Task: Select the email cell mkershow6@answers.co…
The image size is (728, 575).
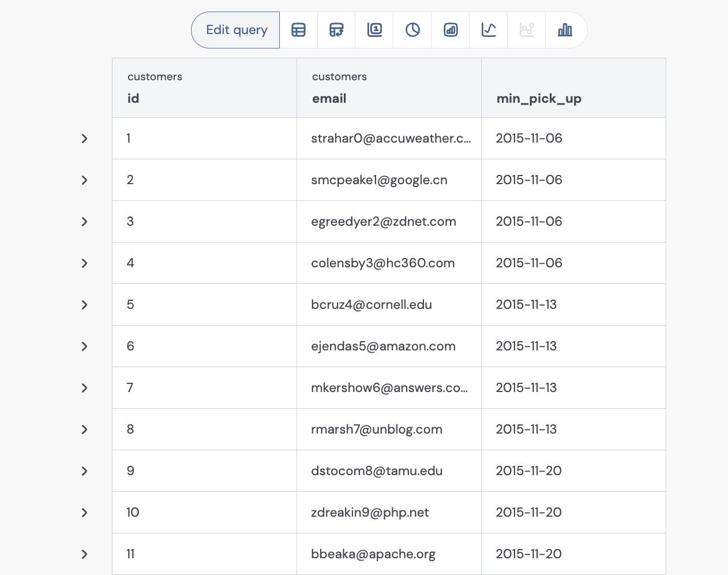Action: [389, 388]
